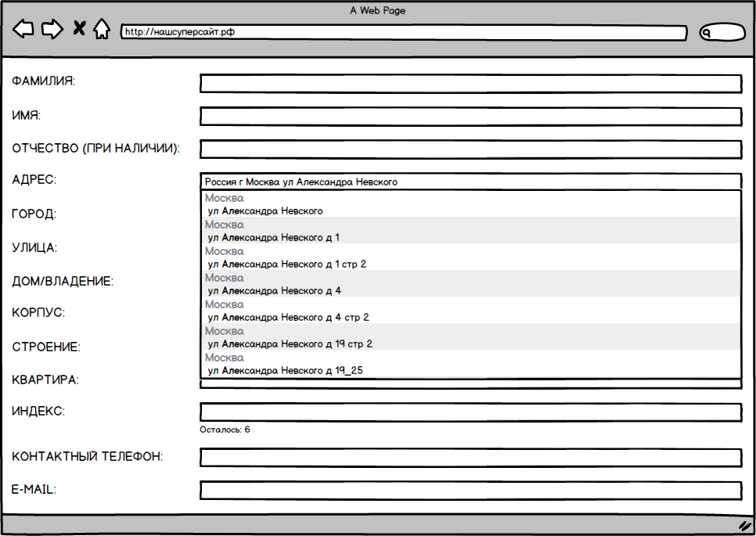The width and height of the screenshot is (756, 536).
Task: Click the АДРЕС label
Action: (x=34, y=180)
